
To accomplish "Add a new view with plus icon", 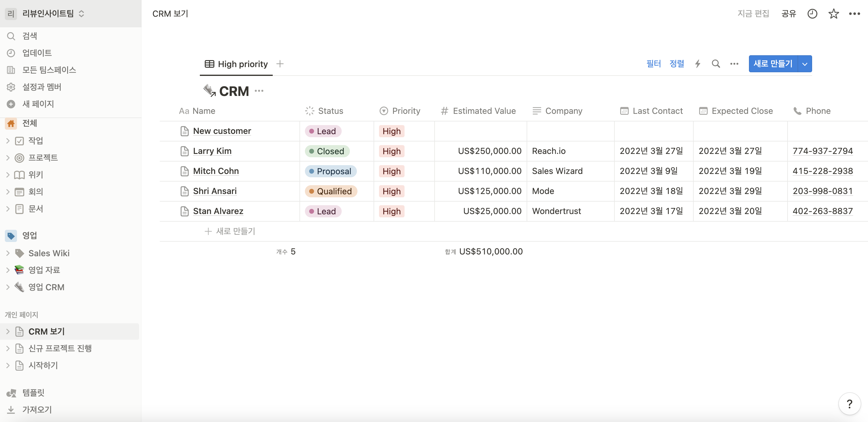I will click(280, 64).
